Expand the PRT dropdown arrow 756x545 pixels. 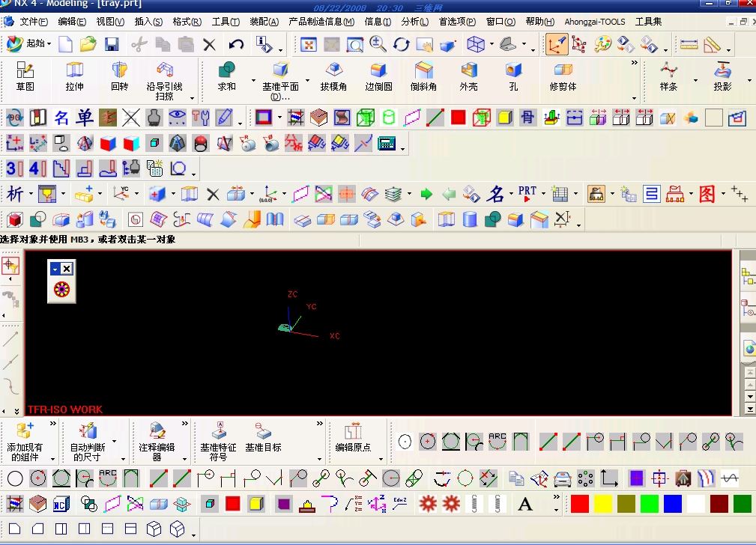point(543,194)
